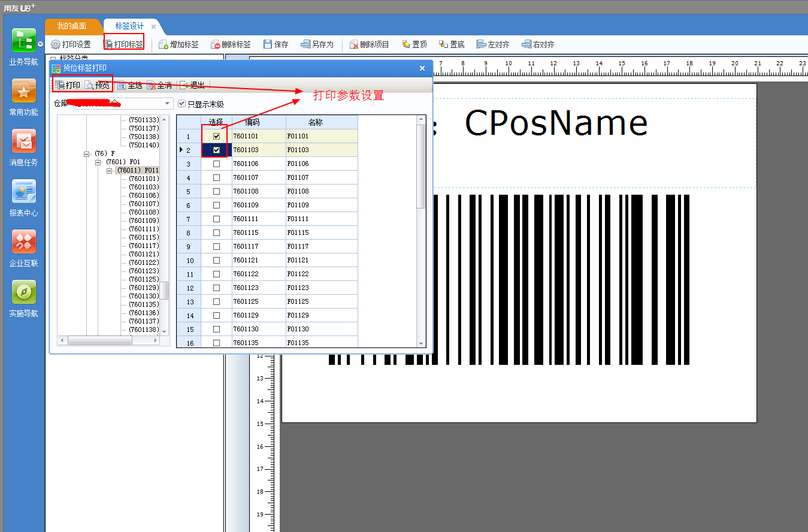Open 消息任务 mail icon
This screenshot has width=808, height=532.
[24, 141]
